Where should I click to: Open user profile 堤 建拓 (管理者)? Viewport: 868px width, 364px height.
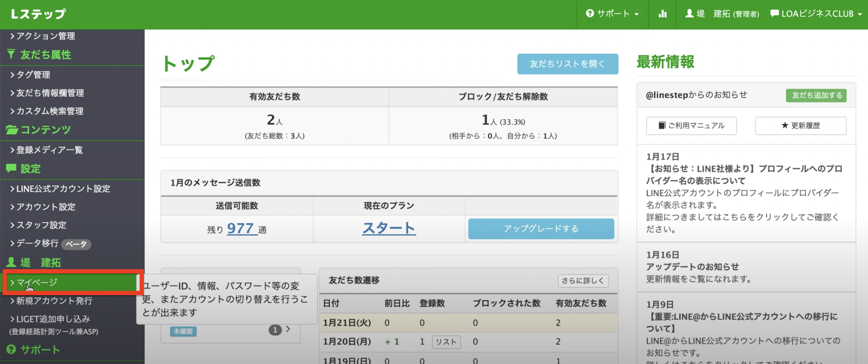(722, 14)
